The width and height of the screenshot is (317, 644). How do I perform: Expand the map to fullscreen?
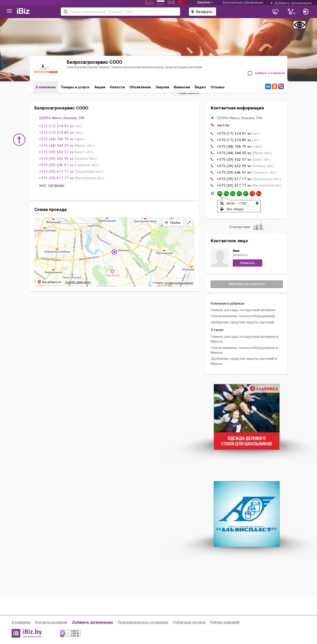[x=189, y=223]
